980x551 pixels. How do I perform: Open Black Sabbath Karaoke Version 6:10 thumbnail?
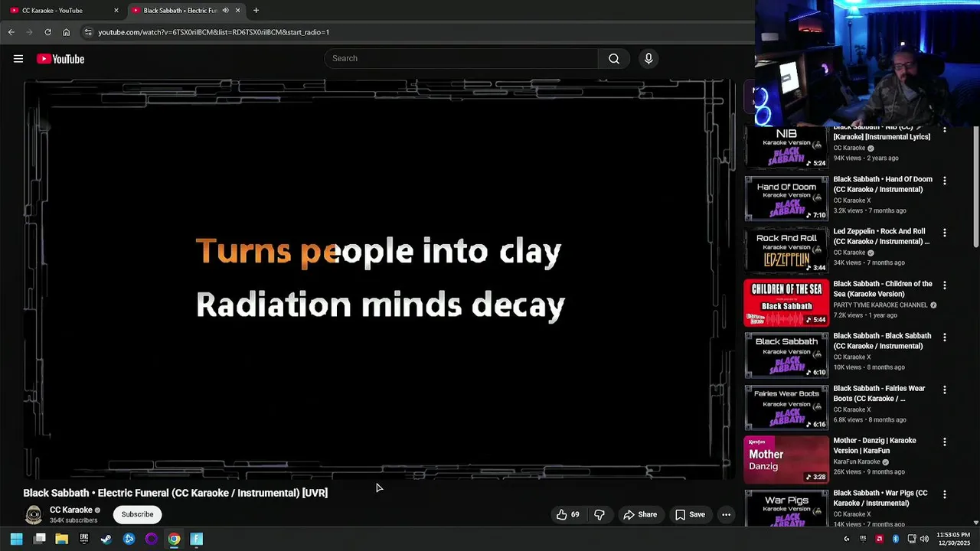coord(786,355)
